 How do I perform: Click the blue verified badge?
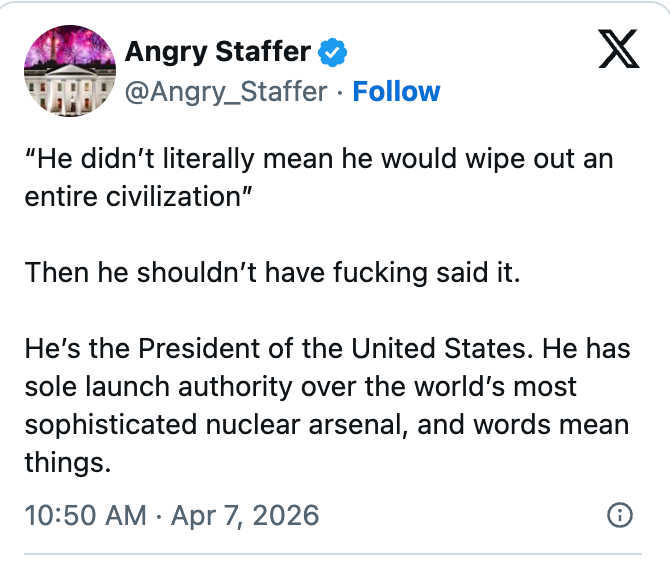click(333, 52)
